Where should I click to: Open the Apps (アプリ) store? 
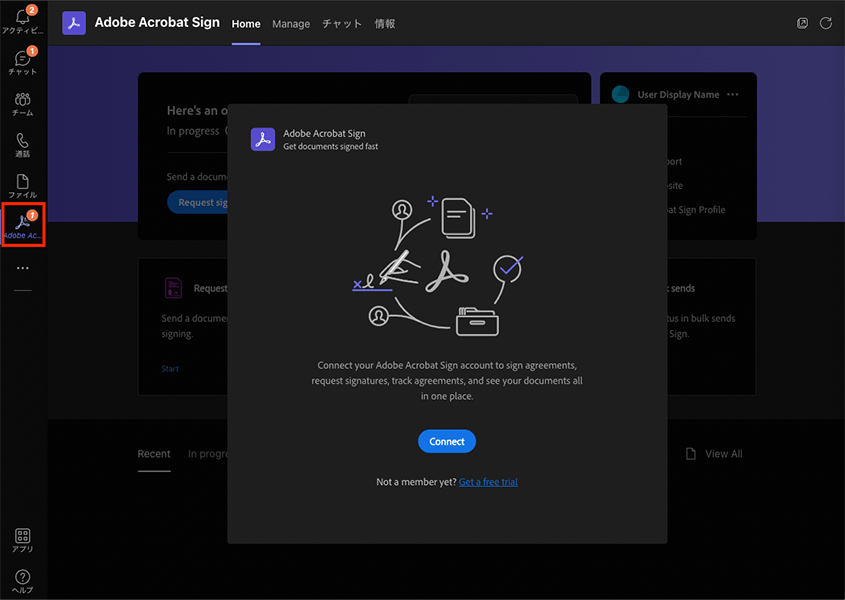(x=23, y=540)
